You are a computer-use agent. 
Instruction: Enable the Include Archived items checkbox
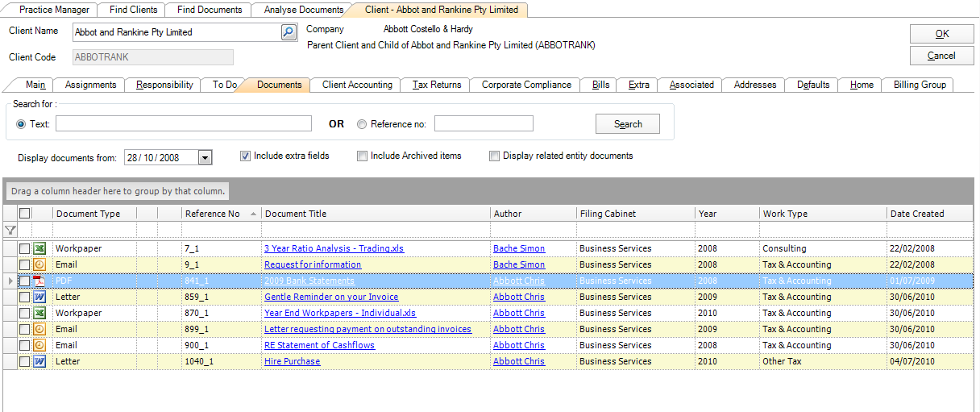[x=363, y=156]
